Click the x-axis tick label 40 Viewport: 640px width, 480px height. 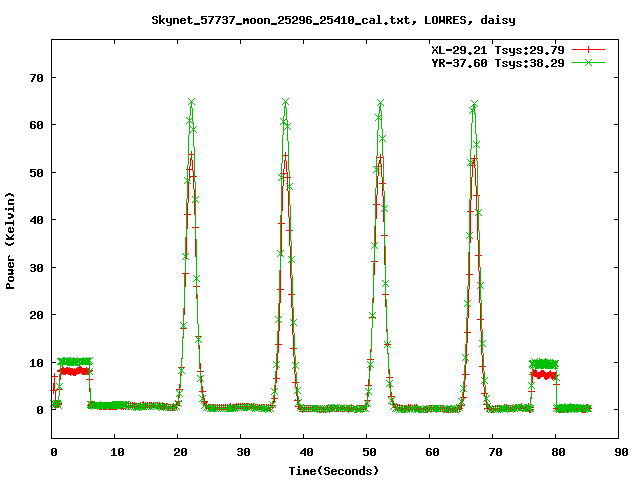[x=306, y=452]
